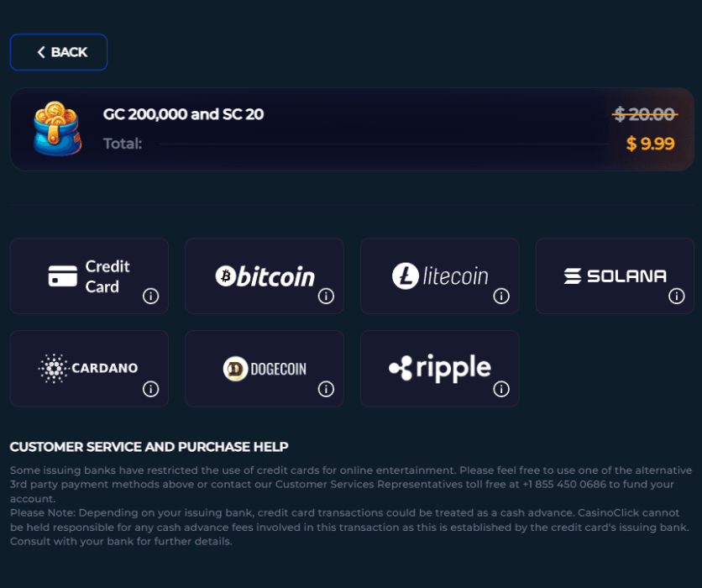The image size is (702, 588).
Task: Pay with Litecoin option
Action: coord(439,276)
